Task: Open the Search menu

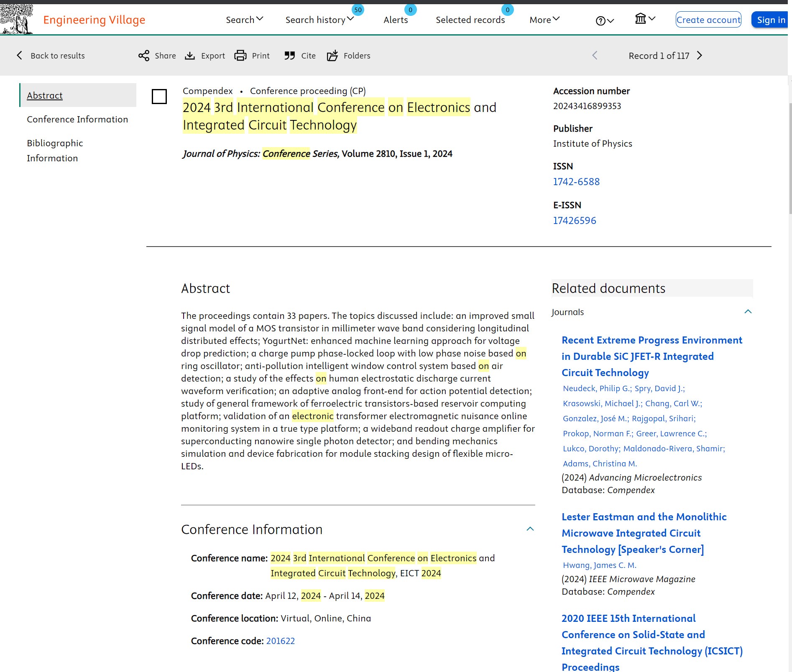Action: (x=244, y=20)
